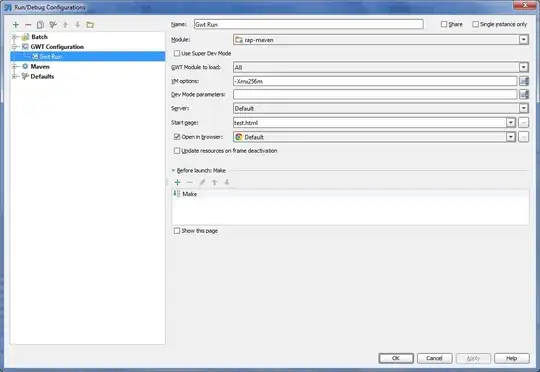Check Single instance only
The width and height of the screenshot is (540, 372).
click(475, 24)
